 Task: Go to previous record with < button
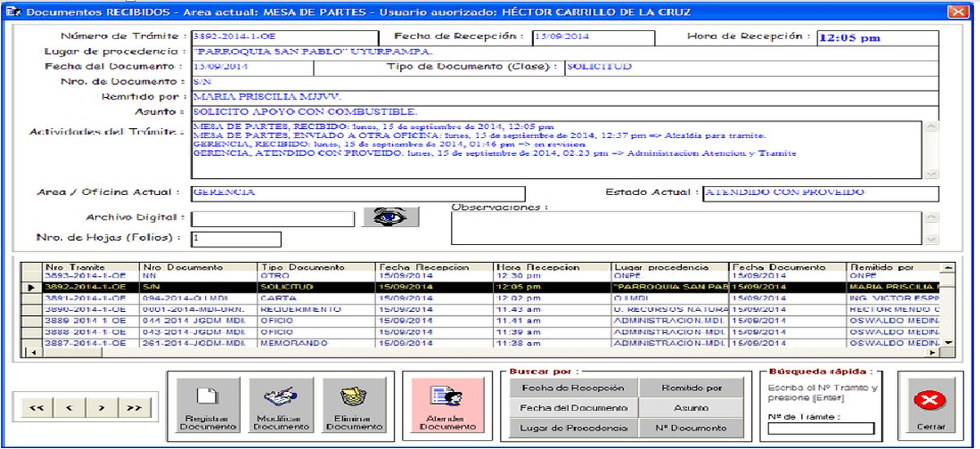[x=69, y=407]
